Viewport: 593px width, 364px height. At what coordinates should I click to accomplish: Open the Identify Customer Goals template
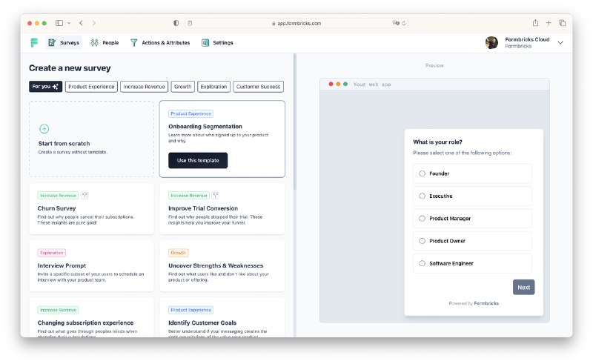pyautogui.click(x=222, y=318)
